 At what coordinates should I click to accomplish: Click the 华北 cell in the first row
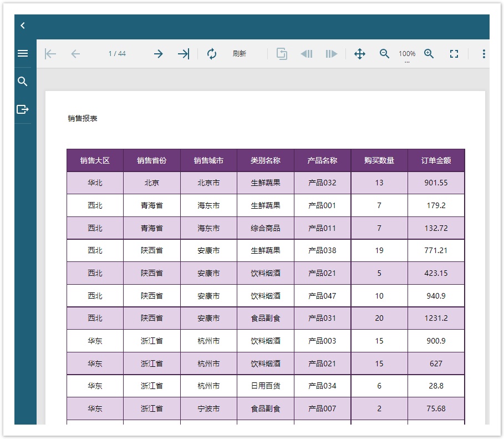click(95, 183)
